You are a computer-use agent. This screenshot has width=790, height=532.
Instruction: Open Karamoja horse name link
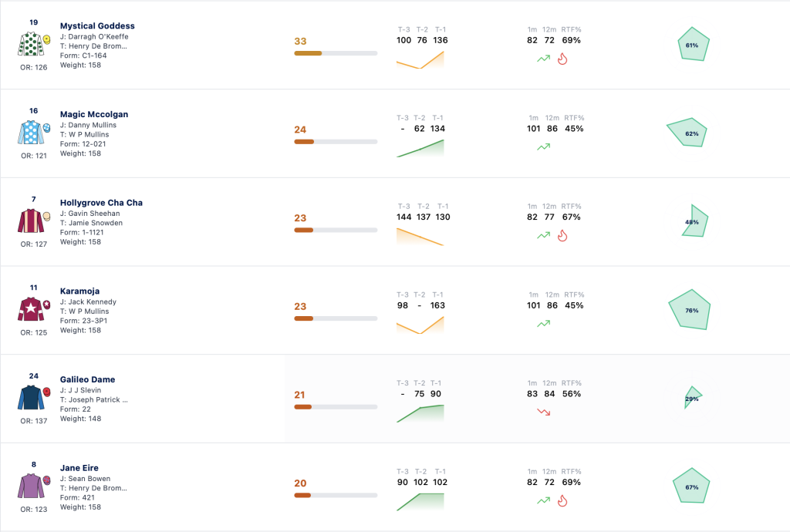tap(79, 291)
